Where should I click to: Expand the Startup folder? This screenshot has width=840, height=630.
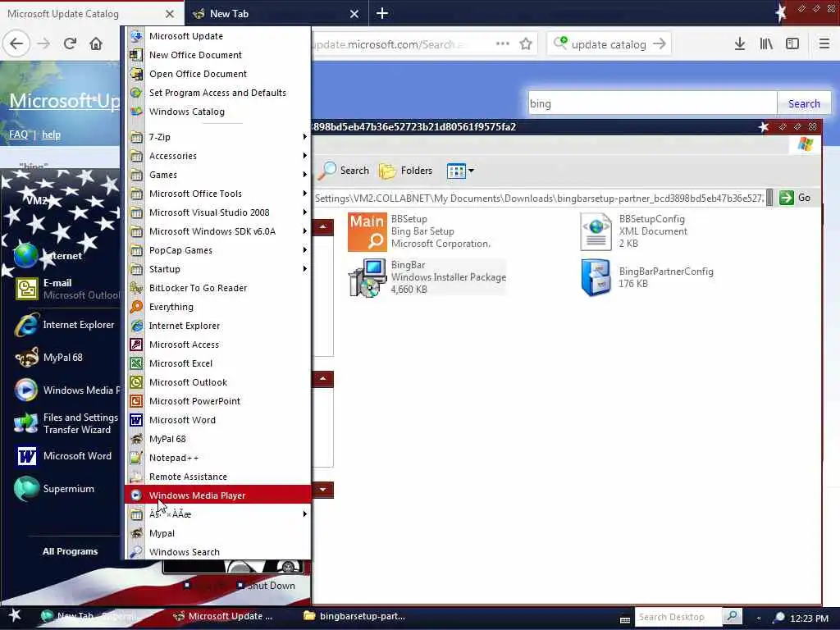click(x=217, y=269)
